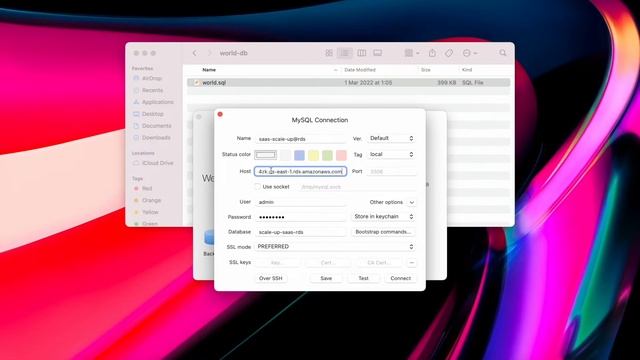Select the gray status color swatch
The width and height of the screenshot is (640, 360).
pos(285,155)
